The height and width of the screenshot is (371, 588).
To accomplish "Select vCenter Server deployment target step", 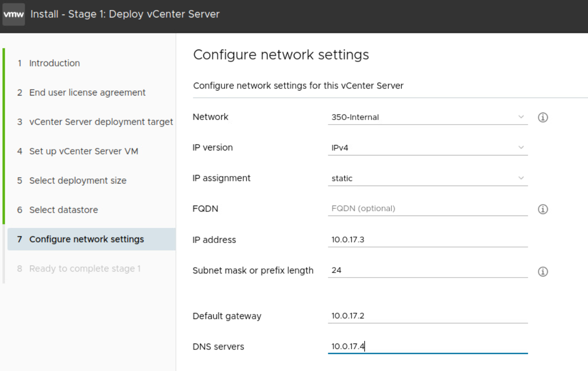I will pyautogui.click(x=101, y=122).
